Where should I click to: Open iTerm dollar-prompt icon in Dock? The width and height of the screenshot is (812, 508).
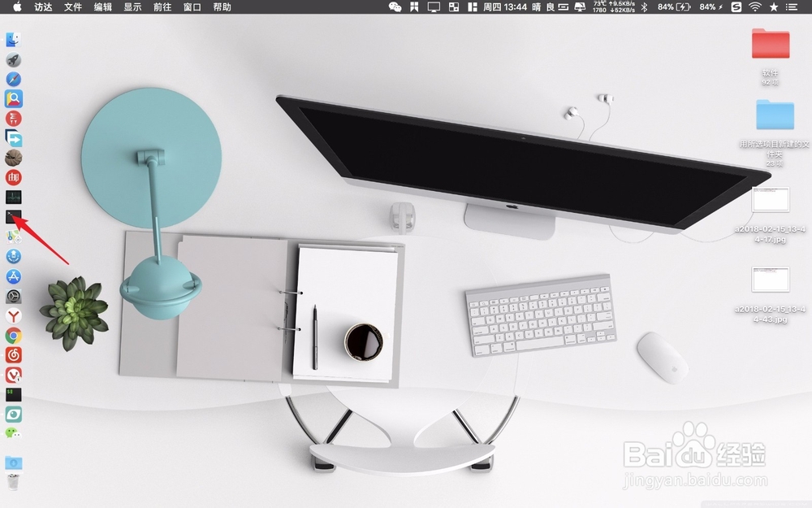point(14,394)
